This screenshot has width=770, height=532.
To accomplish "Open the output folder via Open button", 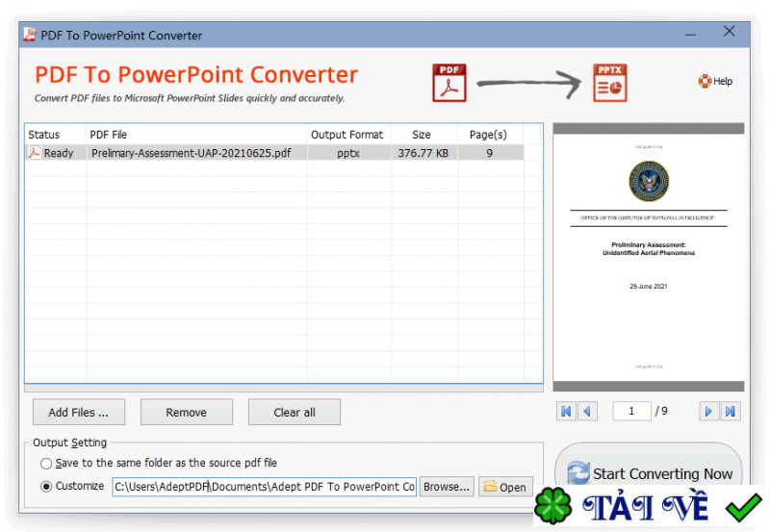I will [505, 487].
